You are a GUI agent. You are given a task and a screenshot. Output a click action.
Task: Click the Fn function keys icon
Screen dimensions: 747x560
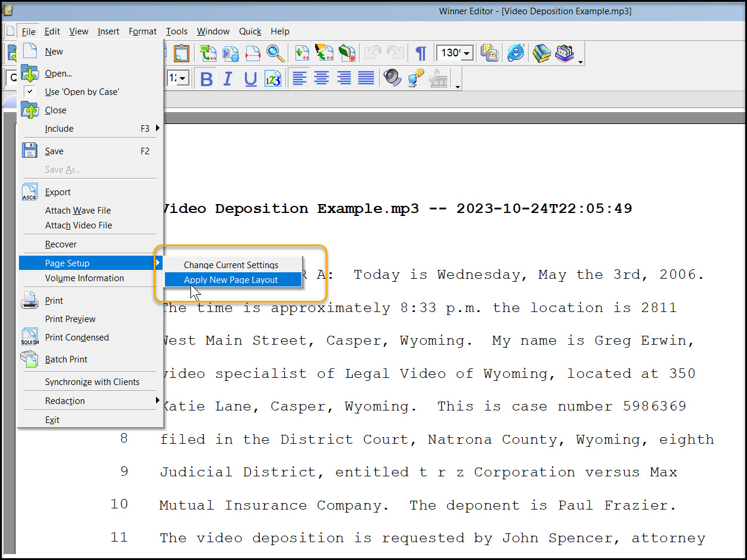click(490, 53)
